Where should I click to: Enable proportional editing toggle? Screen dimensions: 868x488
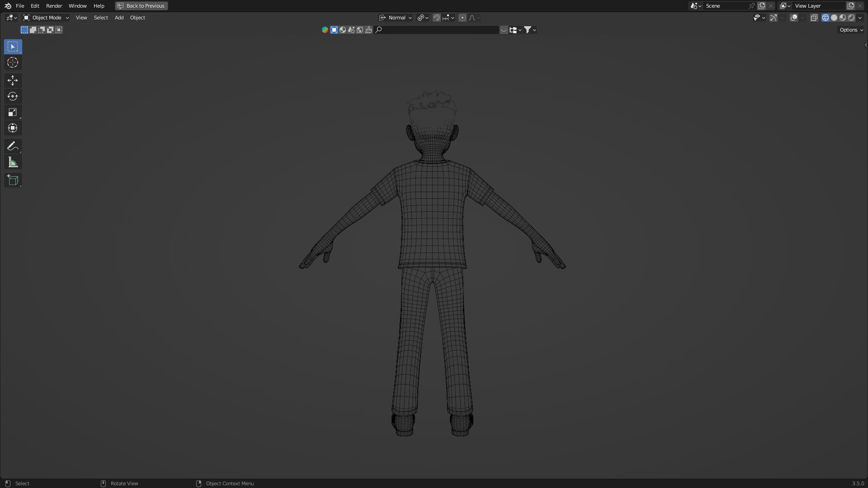(462, 18)
